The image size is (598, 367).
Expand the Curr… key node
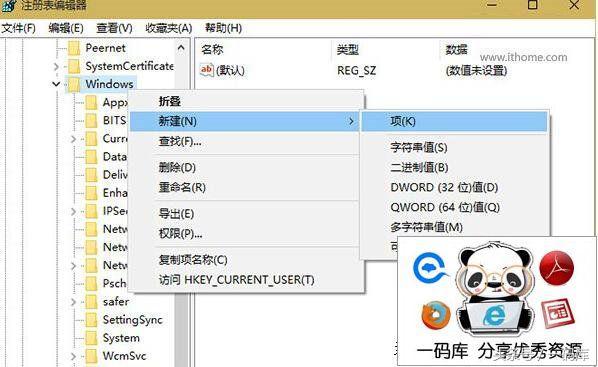click(x=74, y=139)
